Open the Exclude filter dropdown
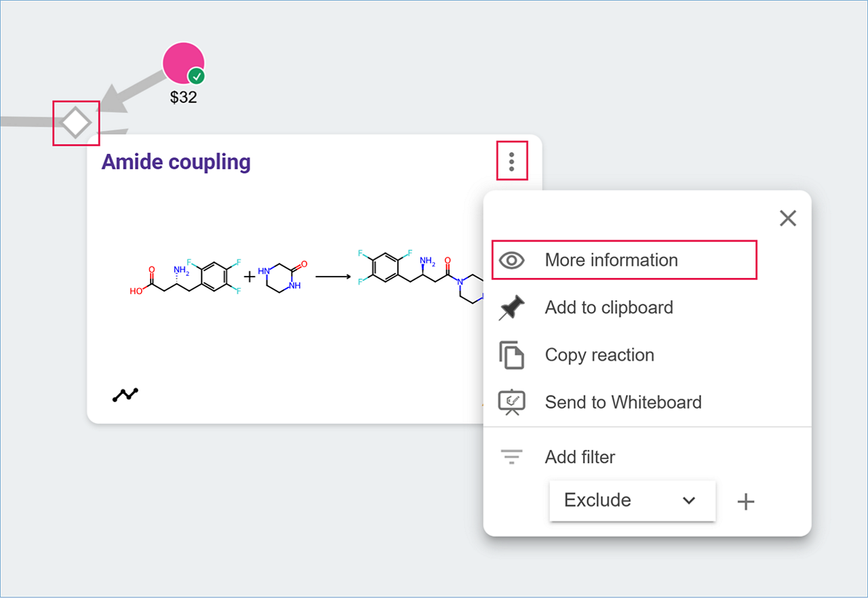Image resolution: width=868 pixels, height=598 pixels. 631,500
